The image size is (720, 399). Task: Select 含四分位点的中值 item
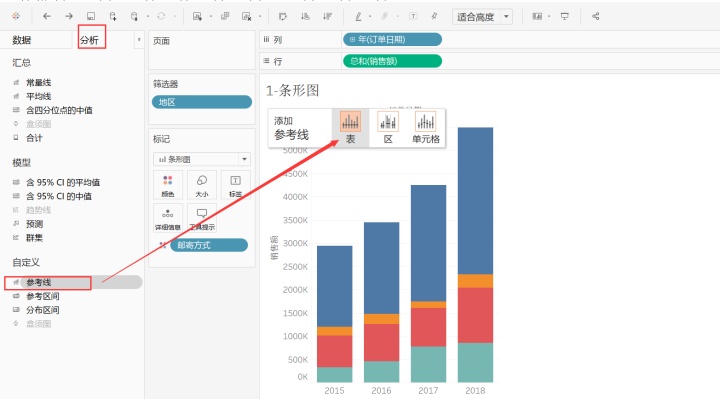click(59, 110)
